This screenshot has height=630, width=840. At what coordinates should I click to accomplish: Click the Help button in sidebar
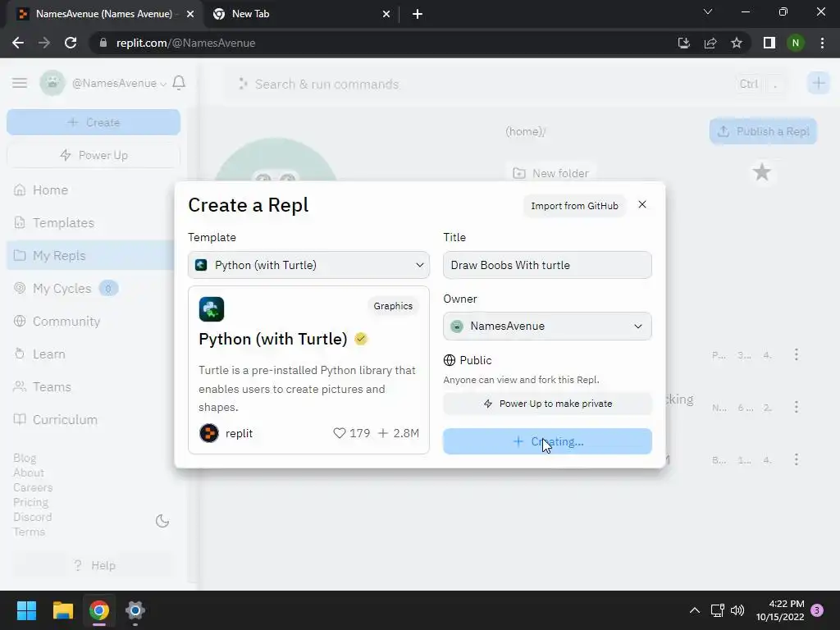[94, 565]
